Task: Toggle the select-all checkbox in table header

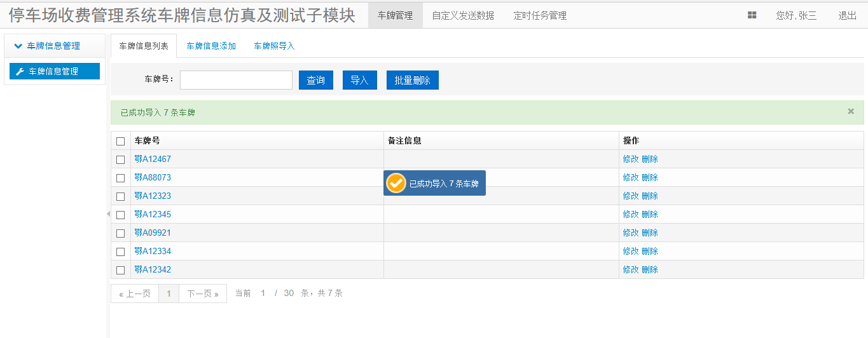Action: click(121, 141)
